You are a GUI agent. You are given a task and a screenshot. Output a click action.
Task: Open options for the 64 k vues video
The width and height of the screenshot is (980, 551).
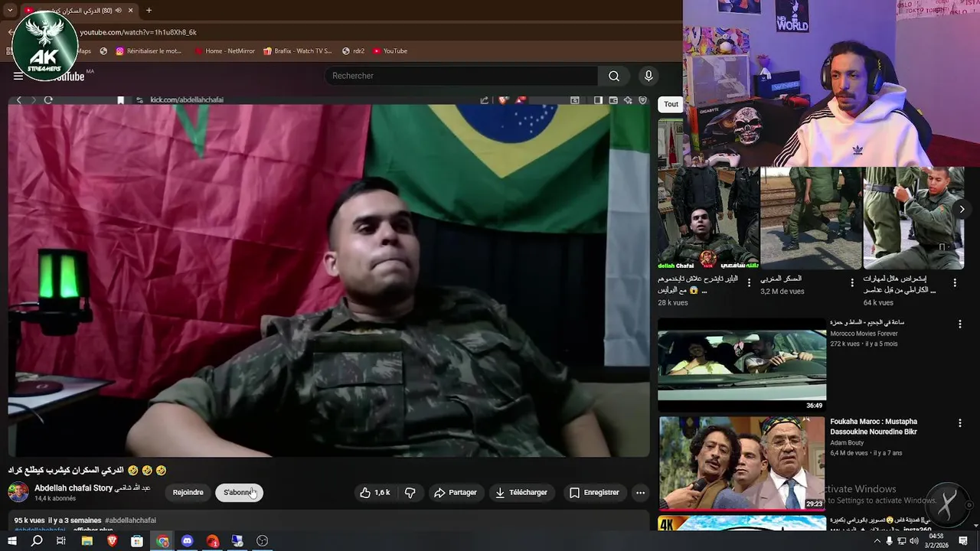955,282
